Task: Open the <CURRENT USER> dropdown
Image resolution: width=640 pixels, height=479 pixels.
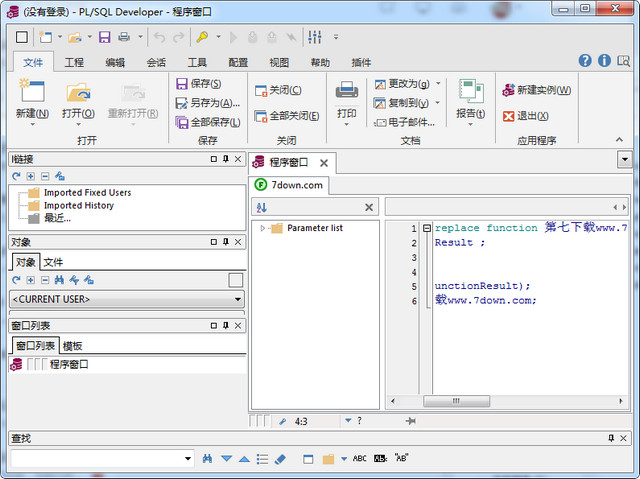Action: 237,299
